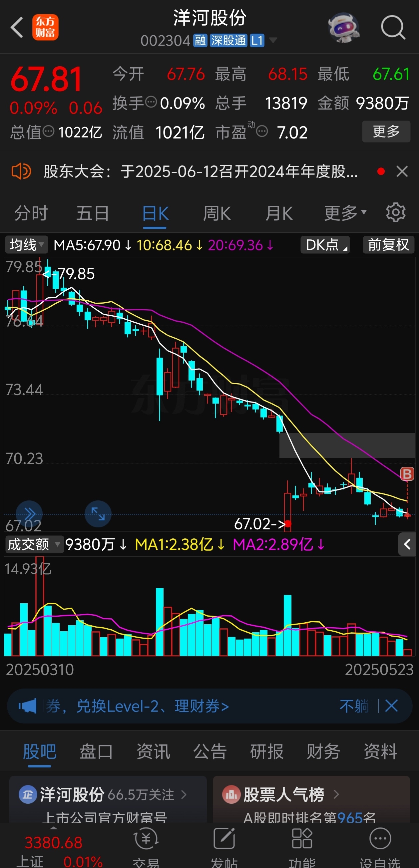The width and height of the screenshot is (419, 868).
Task: Switch to the 五日 chart tab
Action: click(93, 213)
